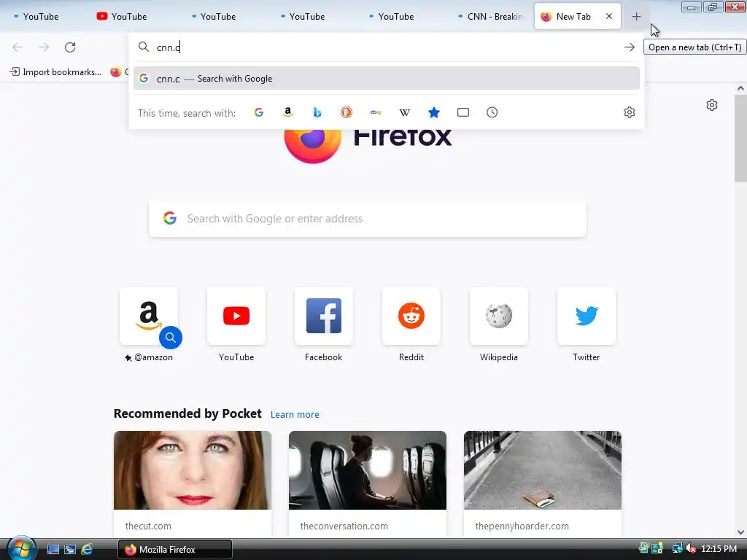Click the scrollbar up arrow
This screenshot has height=560, width=747.
pos(740,88)
